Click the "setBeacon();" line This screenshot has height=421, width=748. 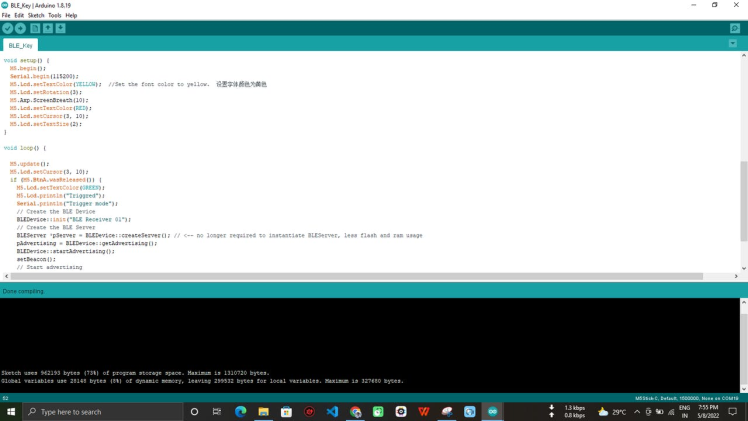(x=36, y=259)
